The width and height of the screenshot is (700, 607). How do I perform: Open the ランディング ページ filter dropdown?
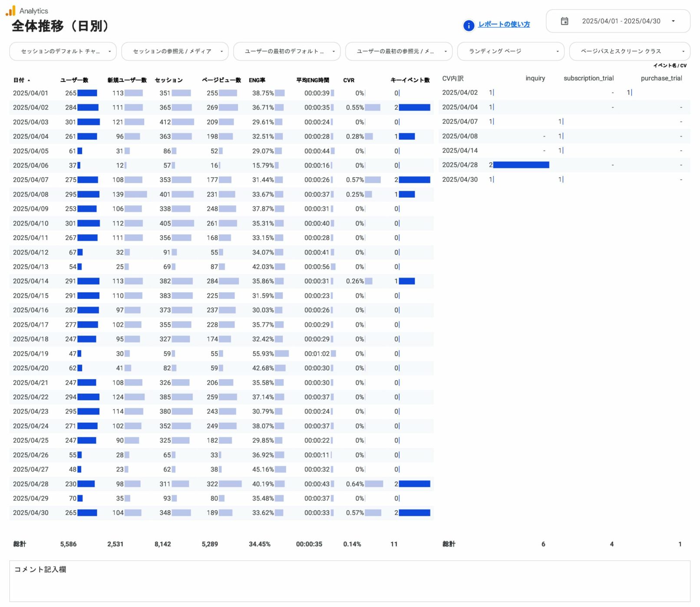(511, 51)
